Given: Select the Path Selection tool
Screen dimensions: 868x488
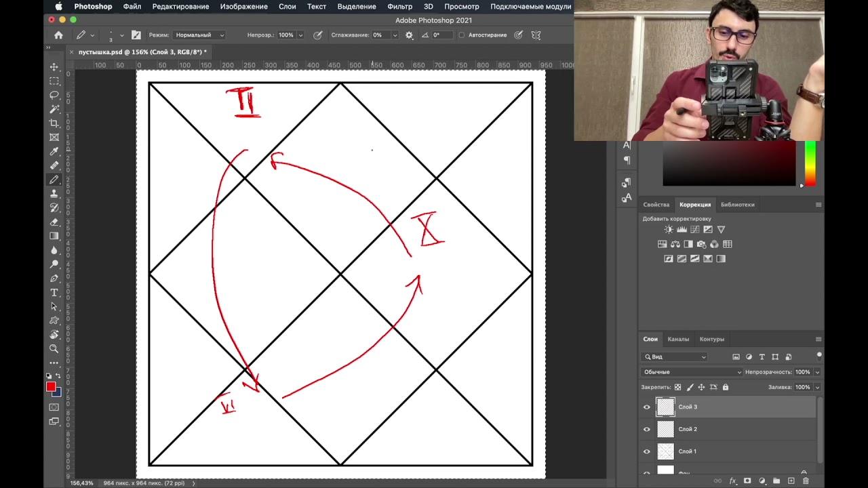Looking at the screenshot, I should [54, 306].
